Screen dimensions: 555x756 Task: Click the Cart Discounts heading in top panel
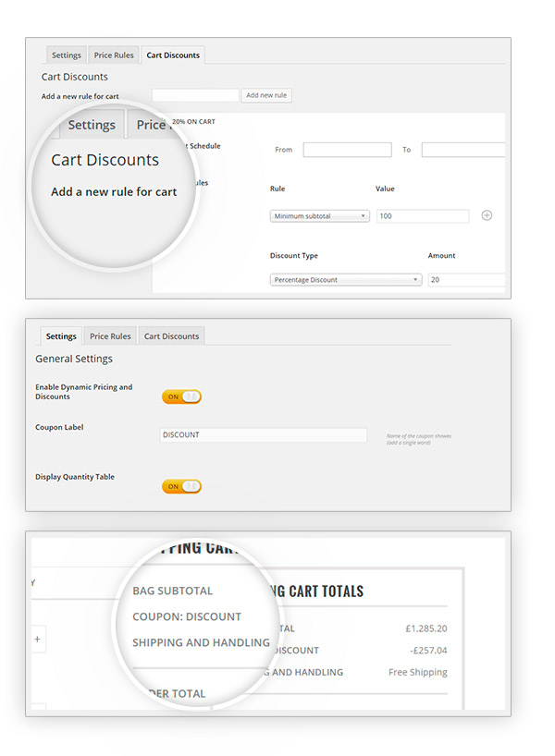tap(75, 77)
